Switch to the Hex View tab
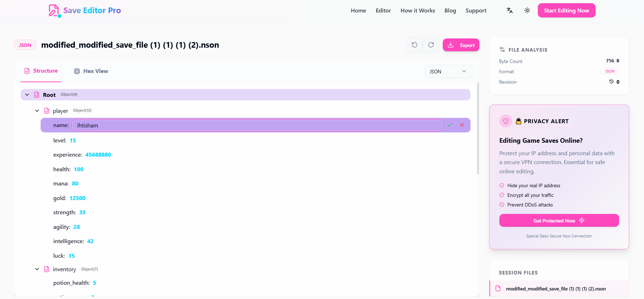The height and width of the screenshot is (299, 644). 91,71
